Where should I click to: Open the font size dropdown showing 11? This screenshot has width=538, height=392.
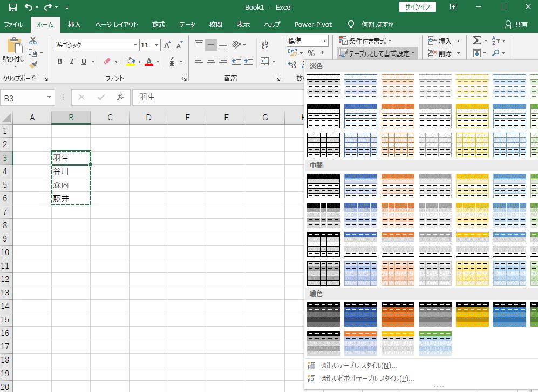tap(157, 45)
